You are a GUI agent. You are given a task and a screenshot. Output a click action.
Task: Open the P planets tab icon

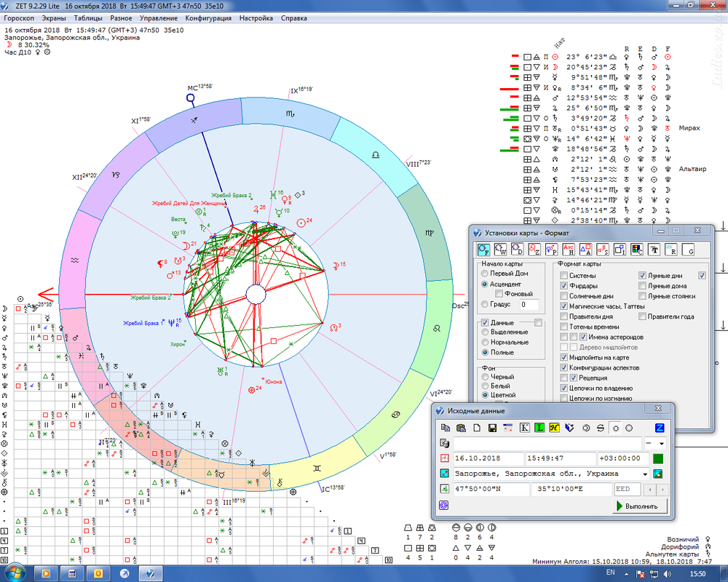pos(551,250)
